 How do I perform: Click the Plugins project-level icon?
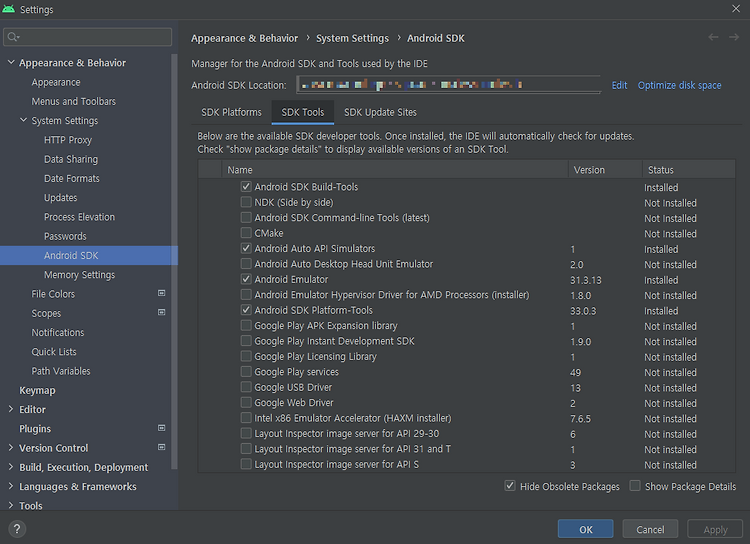[x=162, y=428]
